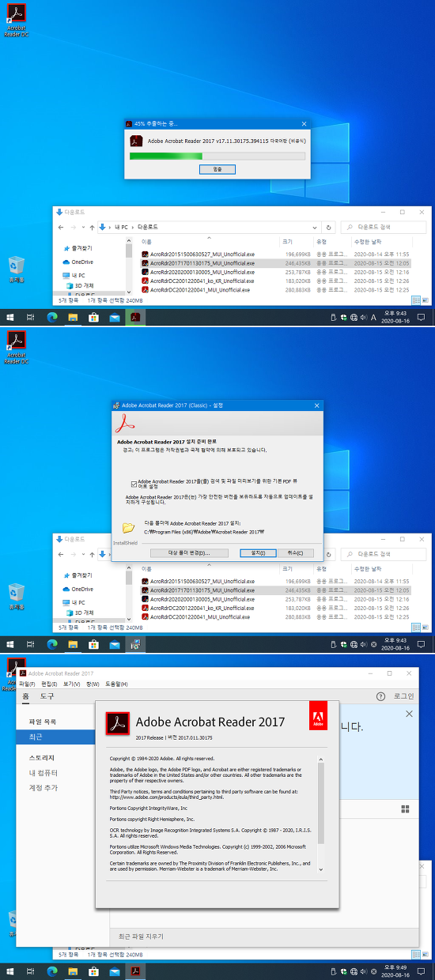Screen dimensions: 435x980
Task: Open the 도움말(H) menu in Acrobat Reader
Action: coord(116,684)
